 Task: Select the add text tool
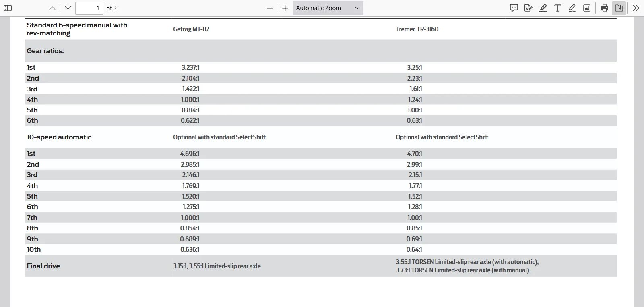(x=558, y=8)
